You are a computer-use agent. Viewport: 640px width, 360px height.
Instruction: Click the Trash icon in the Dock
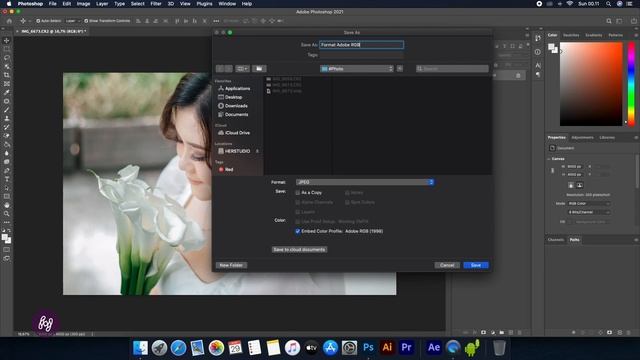[x=499, y=348]
